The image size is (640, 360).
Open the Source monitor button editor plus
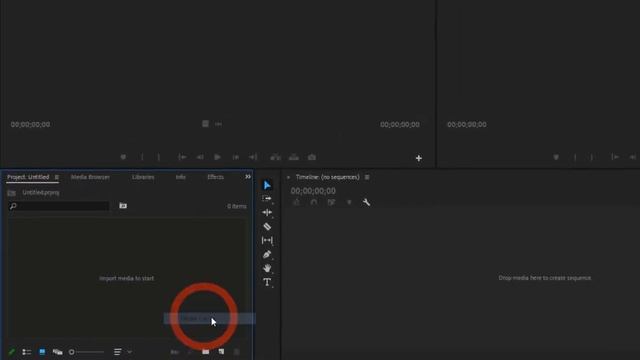click(419, 158)
